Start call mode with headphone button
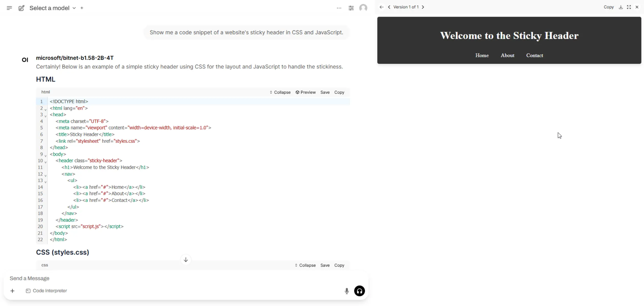644x306 pixels. click(x=359, y=291)
